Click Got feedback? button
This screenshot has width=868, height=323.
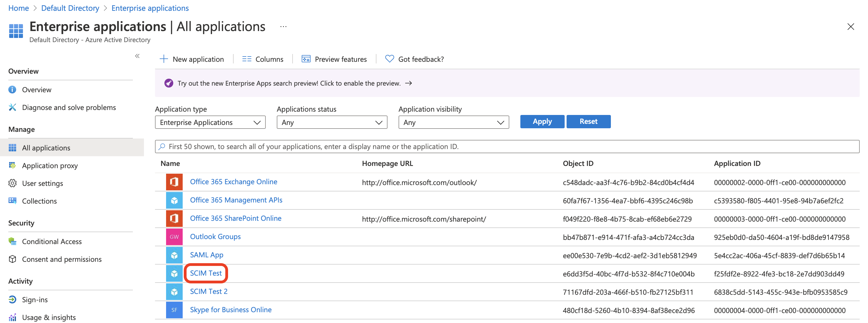point(414,59)
